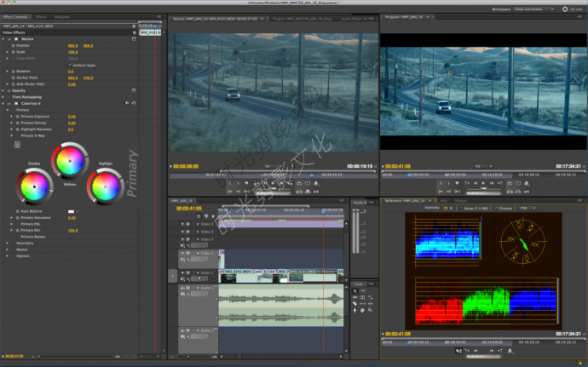588x367 pixels.
Task: Toggle Primary Exposure stopwatch animation
Action: tap(18, 117)
